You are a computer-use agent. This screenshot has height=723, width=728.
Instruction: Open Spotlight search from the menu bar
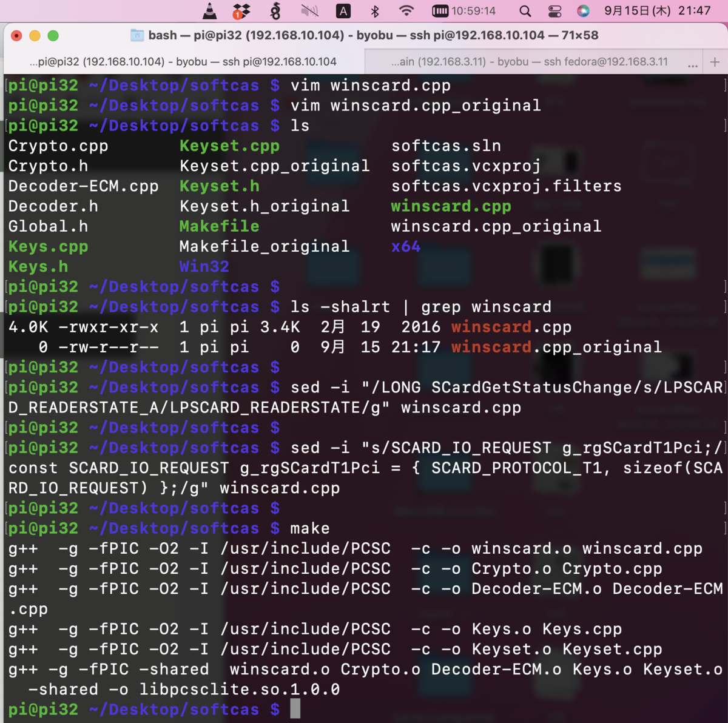point(525,10)
